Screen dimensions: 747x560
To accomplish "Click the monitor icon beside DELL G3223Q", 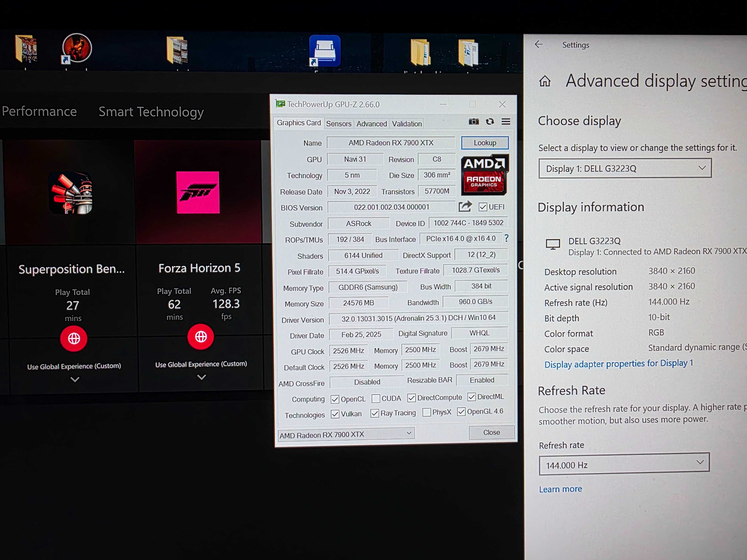I will [553, 244].
